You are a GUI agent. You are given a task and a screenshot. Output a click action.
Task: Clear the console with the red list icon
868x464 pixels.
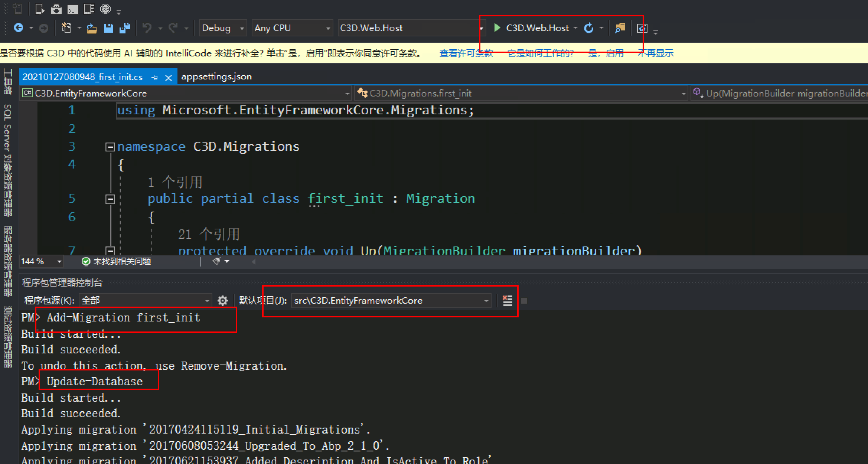click(507, 300)
